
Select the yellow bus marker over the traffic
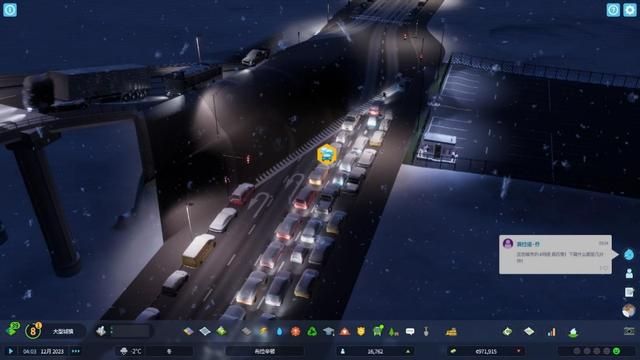327,154
